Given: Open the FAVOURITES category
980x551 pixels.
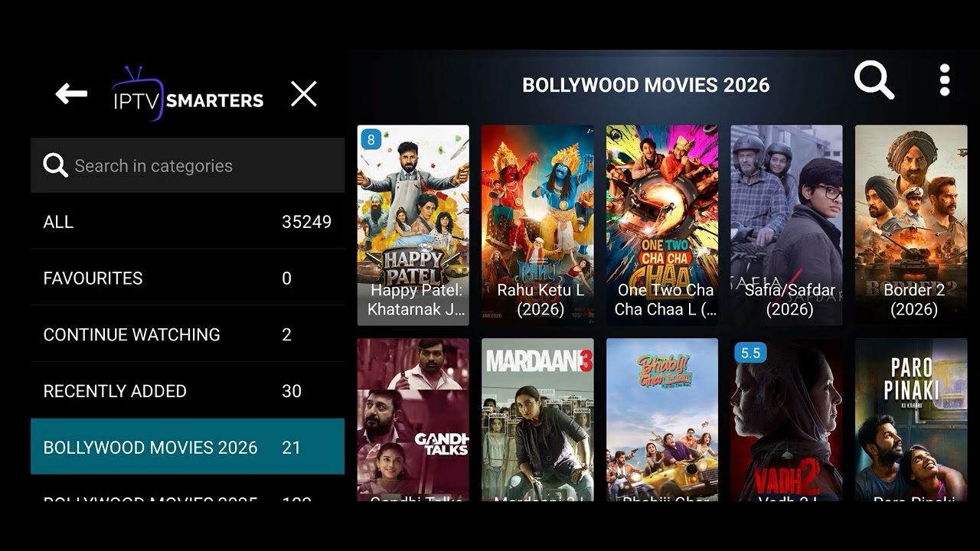Looking at the screenshot, I should (188, 279).
